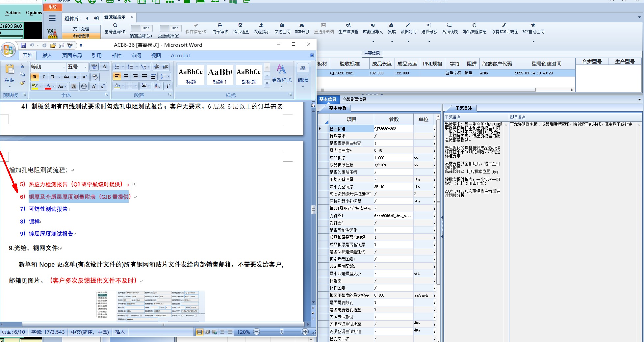Switch Word to Print Layout view
This screenshot has height=342, width=644.
pos(199,332)
